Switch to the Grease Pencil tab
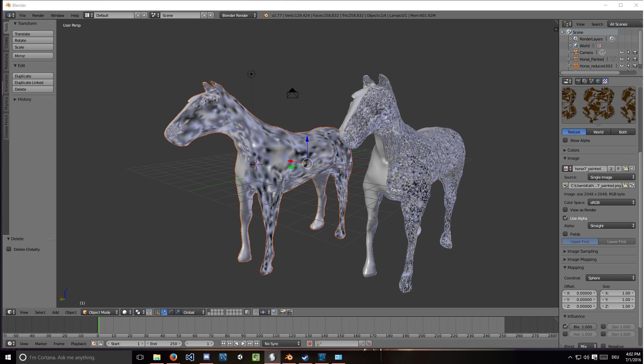Screen dimensions: 644x364 [x=6, y=127]
